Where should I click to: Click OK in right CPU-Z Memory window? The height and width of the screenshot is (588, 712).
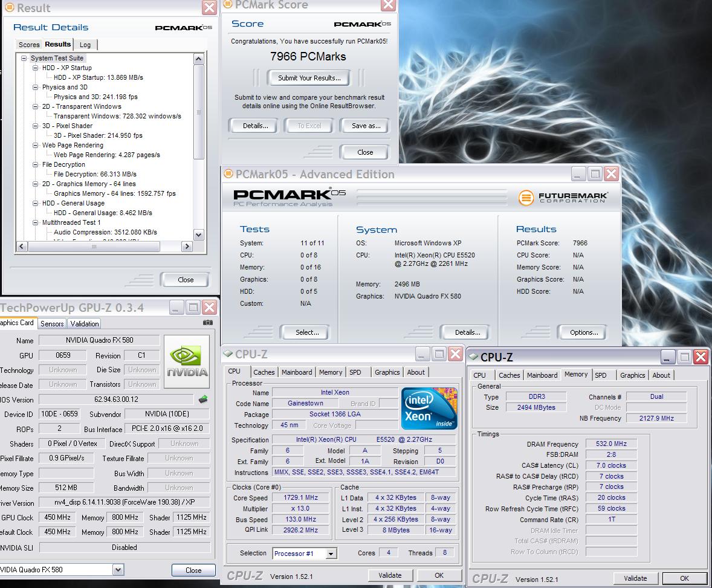[684, 578]
